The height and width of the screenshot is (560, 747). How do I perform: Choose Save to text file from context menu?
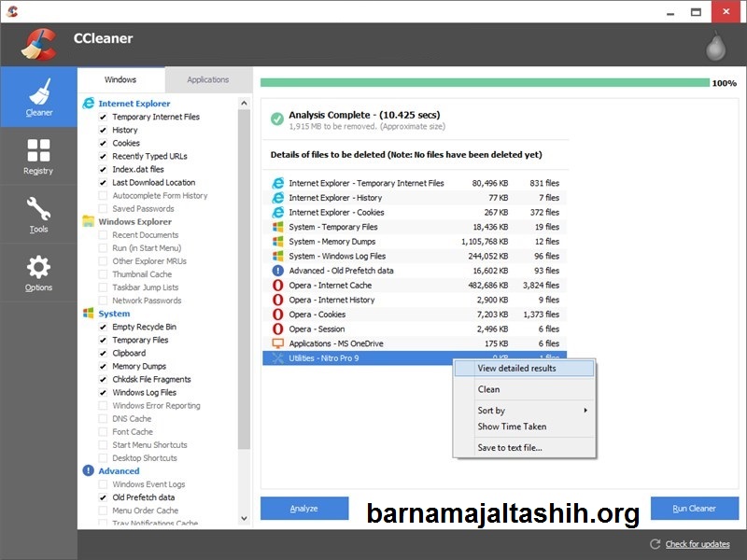coord(525,448)
